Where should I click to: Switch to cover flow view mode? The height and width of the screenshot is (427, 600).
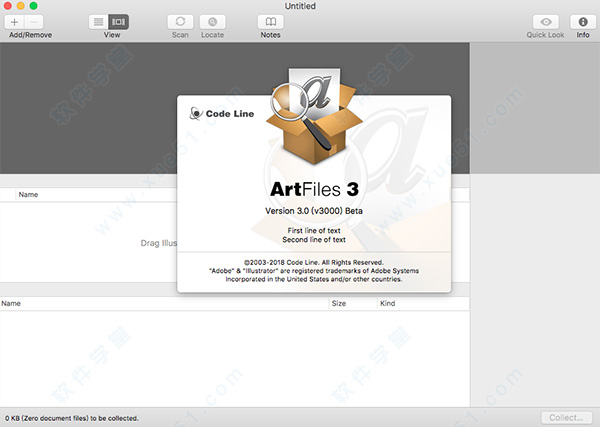(x=119, y=22)
